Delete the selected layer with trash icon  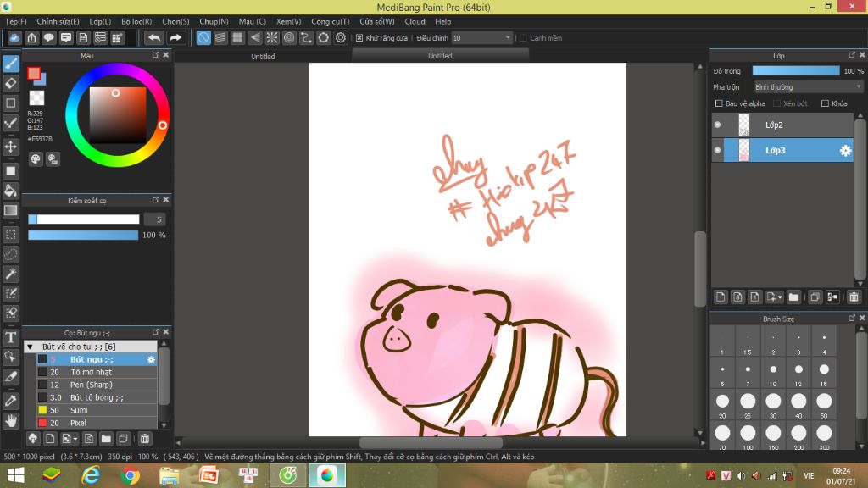(854, 297)
